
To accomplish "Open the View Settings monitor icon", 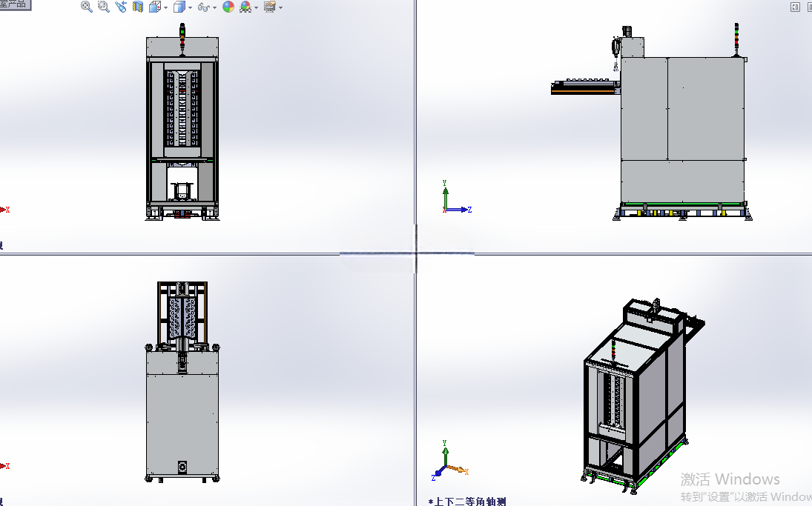I will tap(270, 7).
